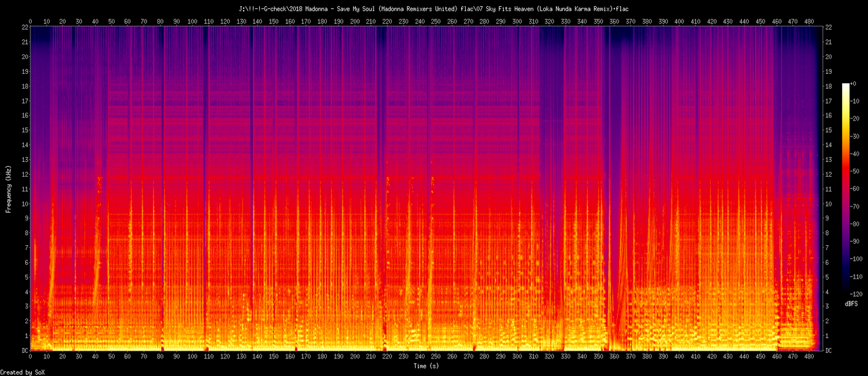Click the "Time (s)" axis label

(428, 366)
